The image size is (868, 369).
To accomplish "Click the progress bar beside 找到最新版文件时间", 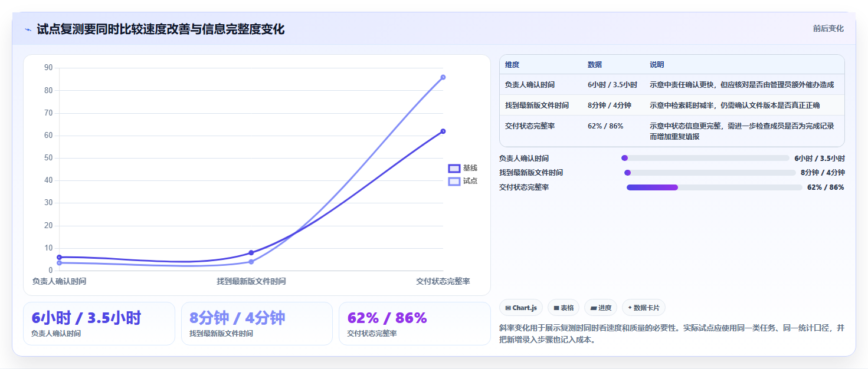I will tap(710, 173).
